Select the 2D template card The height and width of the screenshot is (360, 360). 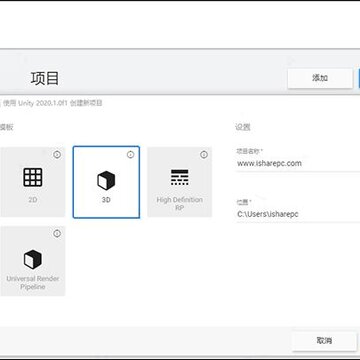pos(33,182)
